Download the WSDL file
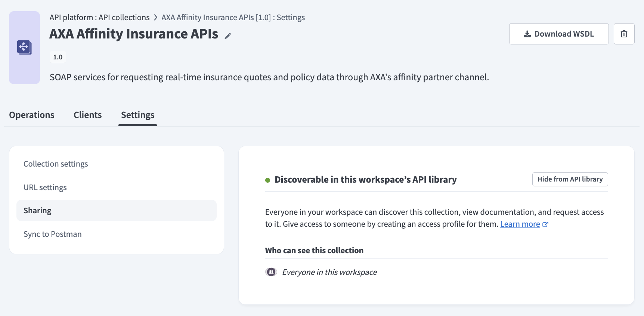Viewport: 644px width, 316px height. 559,34
